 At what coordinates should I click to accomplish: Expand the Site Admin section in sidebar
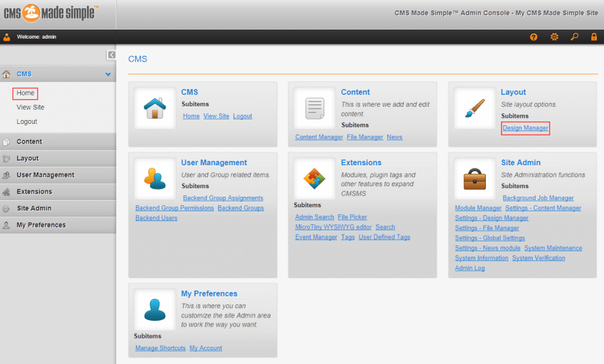click(58, 208)
